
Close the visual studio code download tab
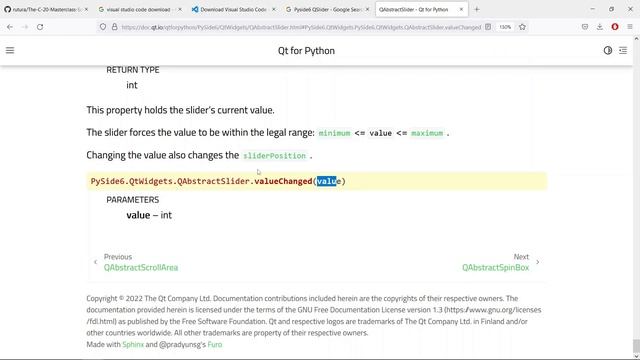180,9
